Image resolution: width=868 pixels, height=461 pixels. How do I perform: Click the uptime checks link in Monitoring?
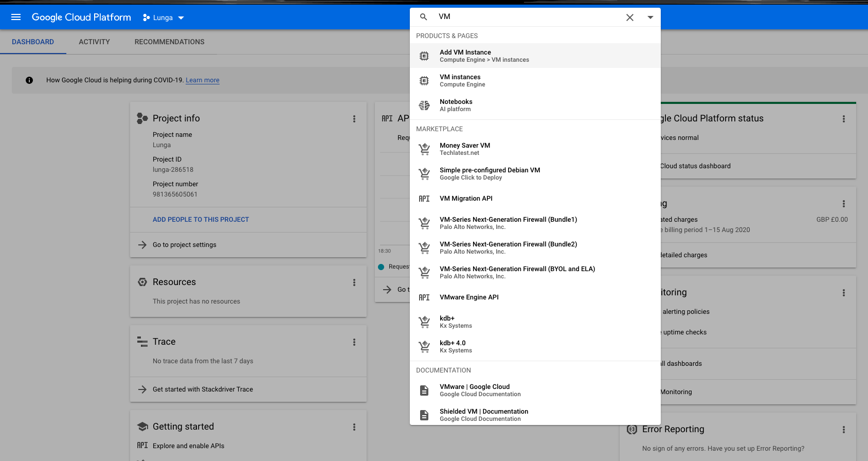point(684,332)
